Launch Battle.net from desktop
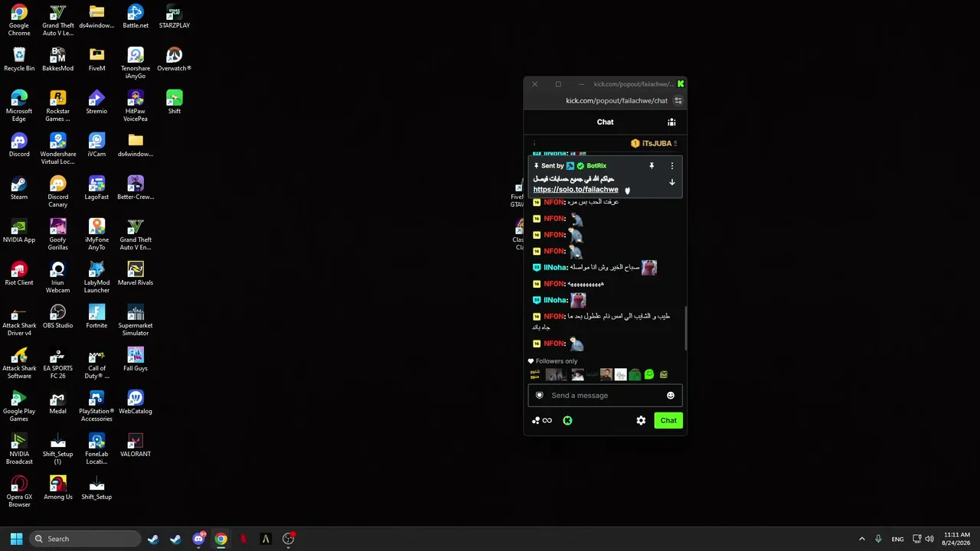The width and height of the screenshot is (980, 551). tap(136, 17)
